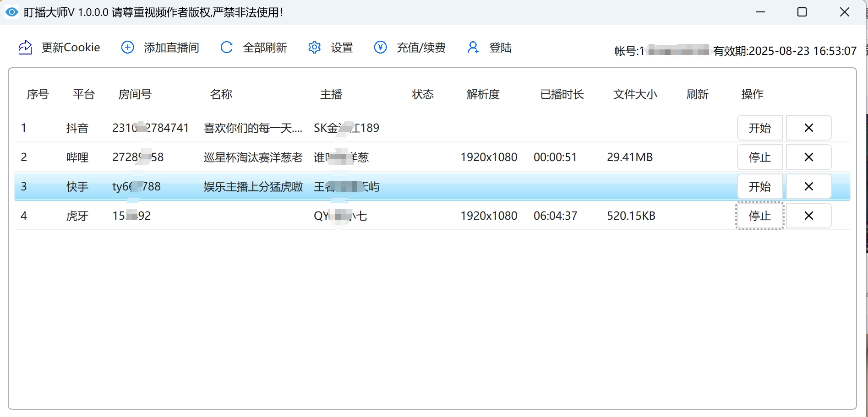868x417 pixels.
Task: Remove the Kuaishou row with X button
Action: (x=808, y=187)
